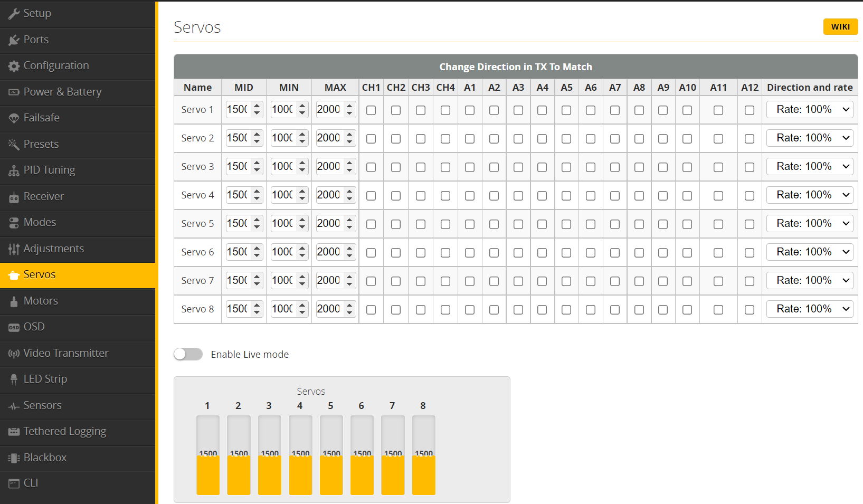The image size is (863, 504).
Task: Tick the A12 checkbox for Servo 8
Action: [750, 310]
